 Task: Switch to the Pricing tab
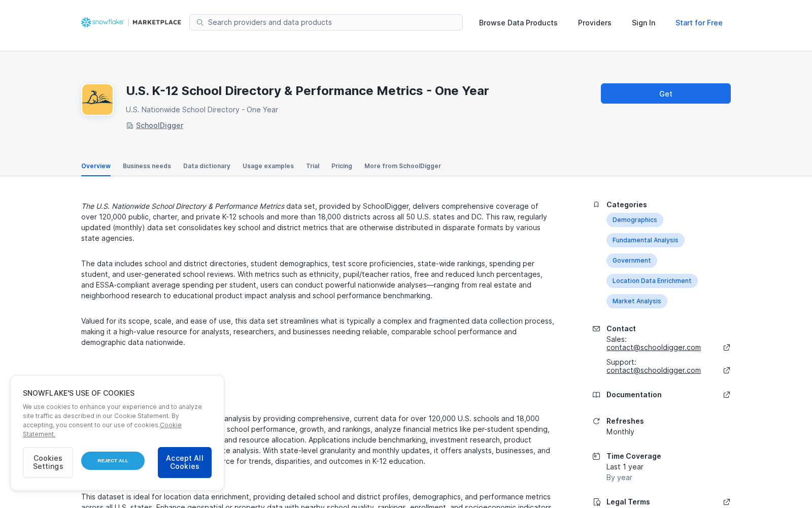342,166
